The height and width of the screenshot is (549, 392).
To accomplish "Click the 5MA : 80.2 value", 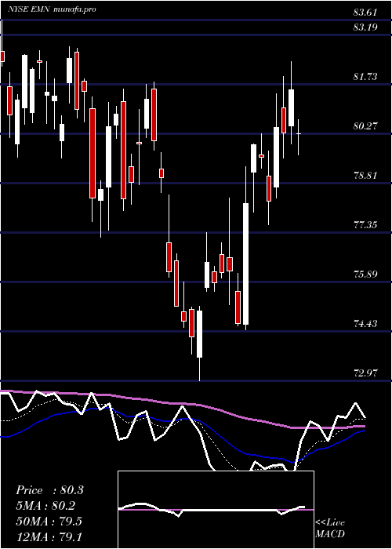I will click(45, 506).
